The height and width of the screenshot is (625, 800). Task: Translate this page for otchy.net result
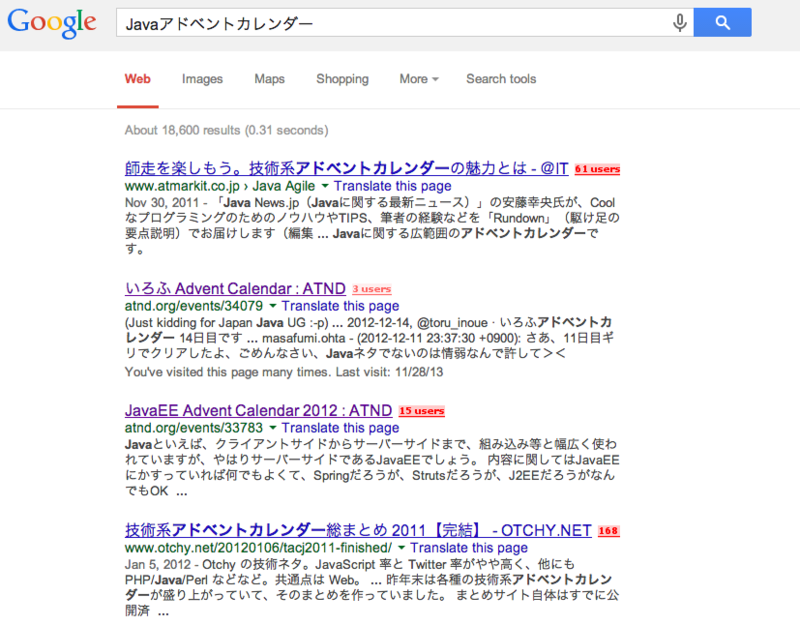pos(469,547)
